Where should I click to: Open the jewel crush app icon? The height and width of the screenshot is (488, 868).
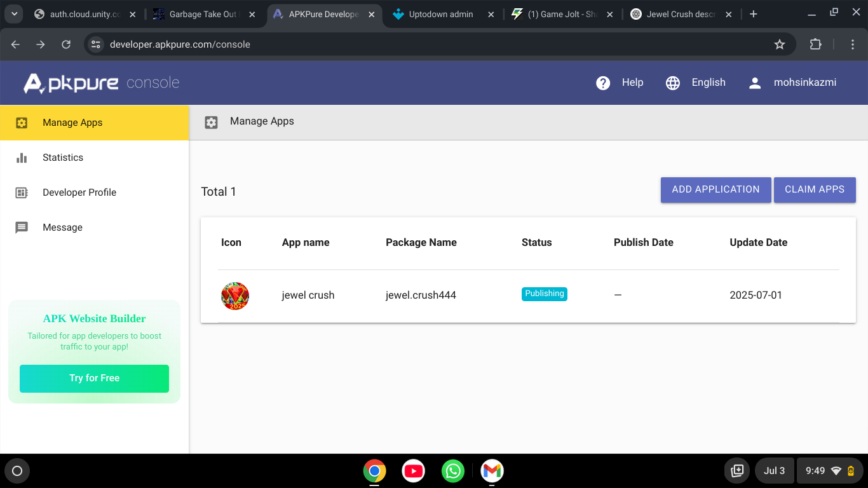pos(235,296)
